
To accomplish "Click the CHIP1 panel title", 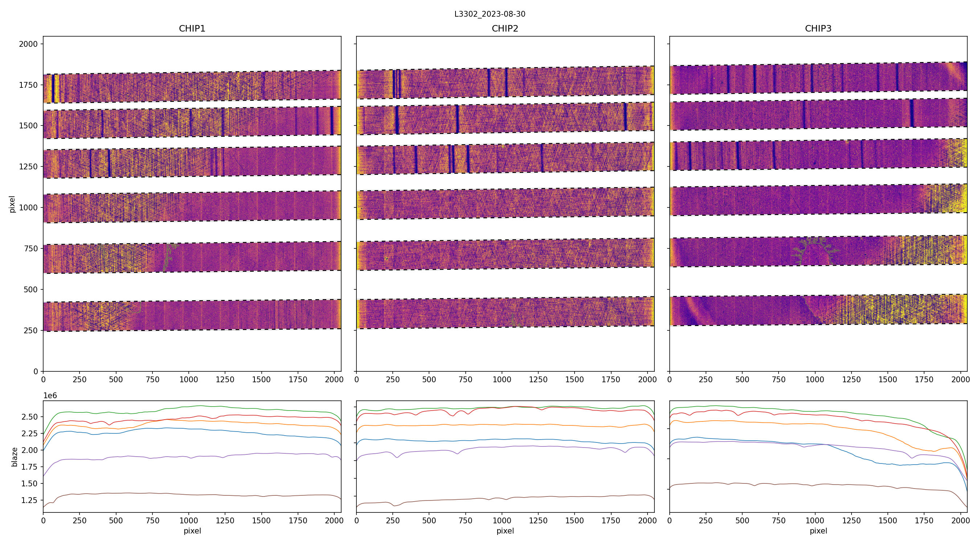I will [192, 29].
